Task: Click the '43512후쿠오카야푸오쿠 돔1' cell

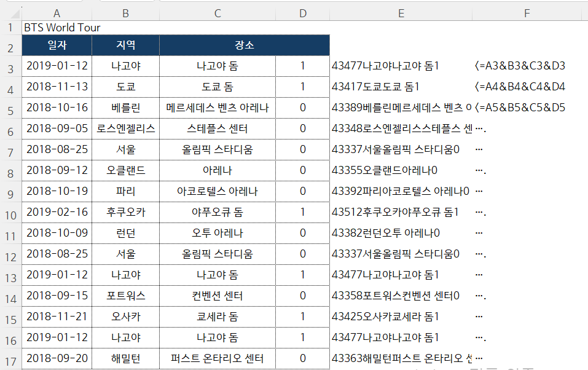Action: tap(401, 212)
